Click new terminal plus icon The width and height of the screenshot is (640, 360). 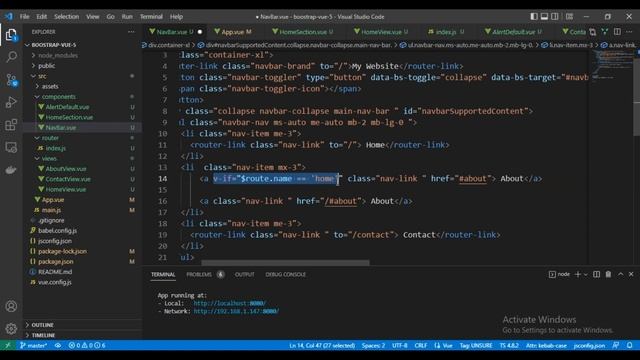(578, 274)
